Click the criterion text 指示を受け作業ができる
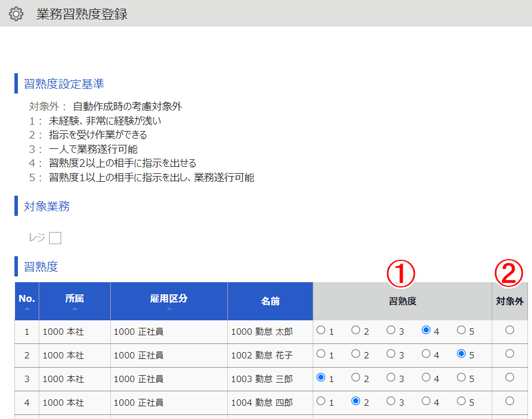The image size is (532, 419). pos(98,134)
